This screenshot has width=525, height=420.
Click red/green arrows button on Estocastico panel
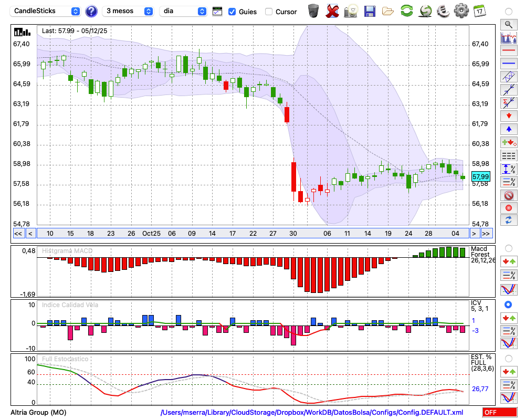click(509, 372)
